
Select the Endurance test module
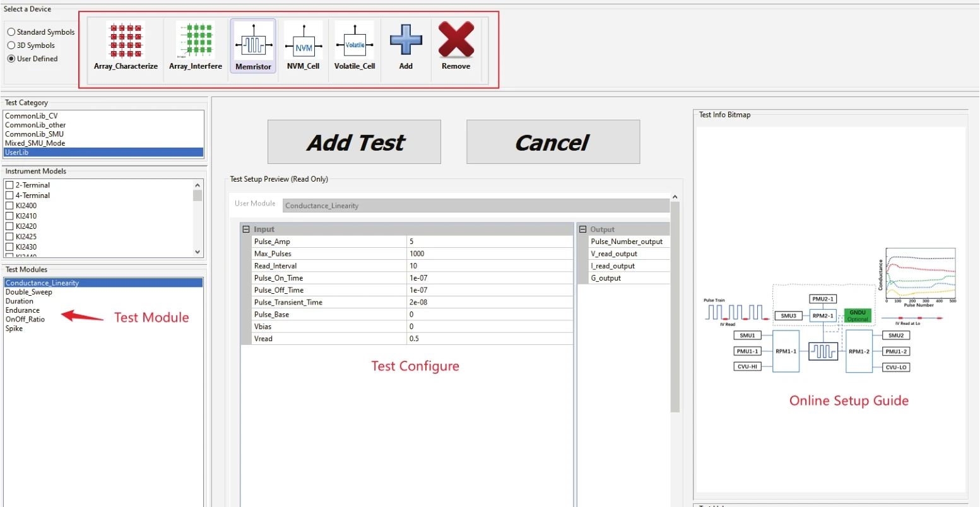(23, 310)
